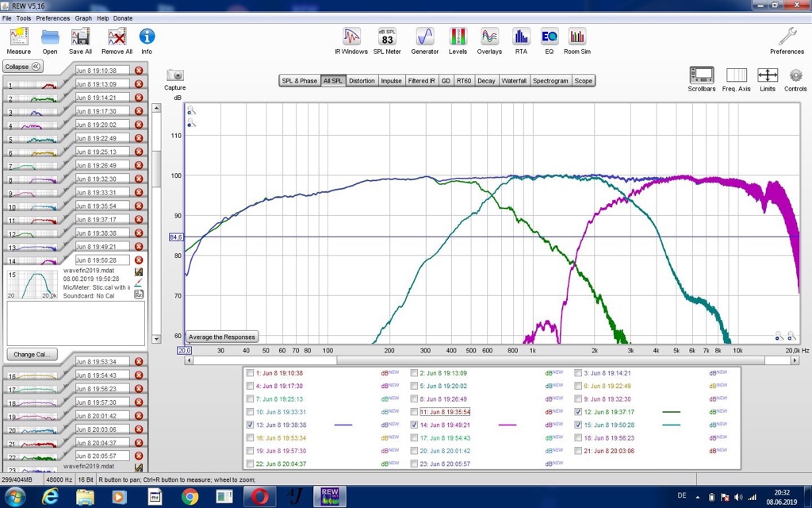The height and width of the screenshot is (508, 812).
Task: Uncheck trace 13: Jun 8 19:38:38
Action: pos(251,425)
